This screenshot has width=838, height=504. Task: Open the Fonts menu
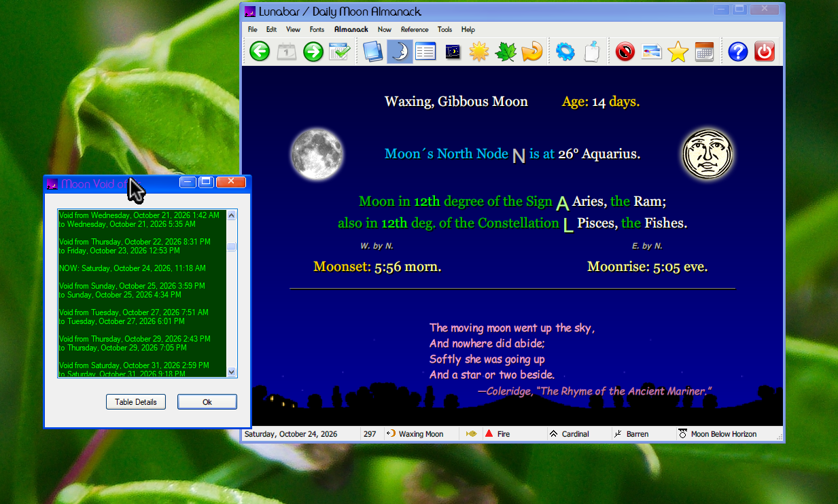[317, 30]
